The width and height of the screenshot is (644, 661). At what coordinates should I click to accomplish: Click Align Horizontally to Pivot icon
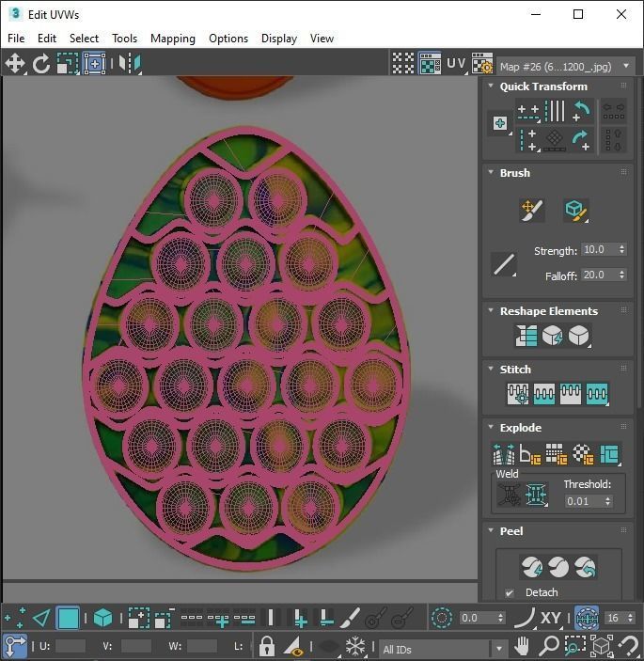[528, 111]
